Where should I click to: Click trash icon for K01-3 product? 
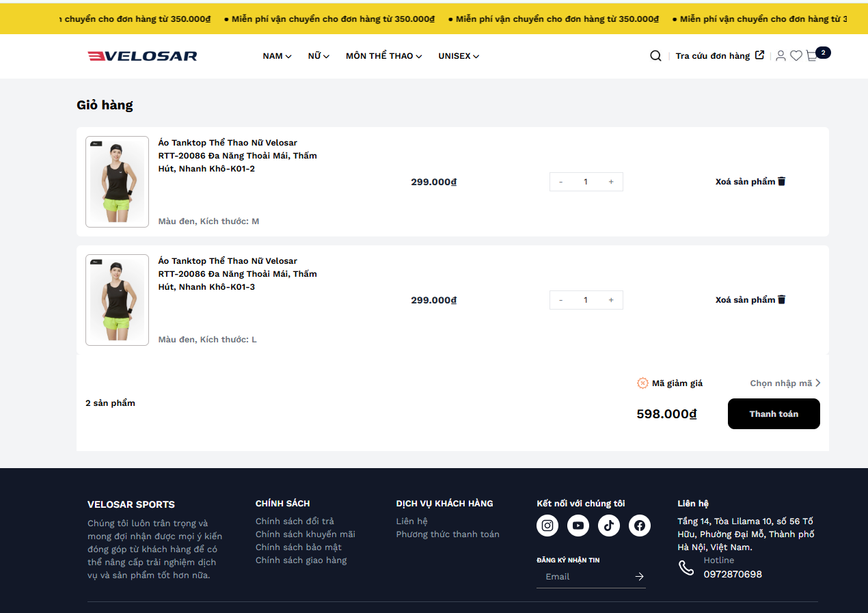click(x=782, y=299)
